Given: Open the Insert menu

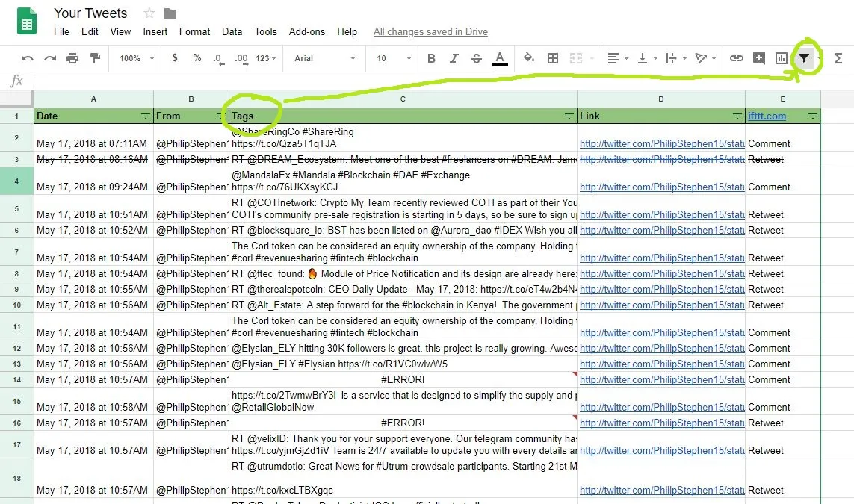Looking at the screenshot, I should pyautogui.click(x=155, y=31).
